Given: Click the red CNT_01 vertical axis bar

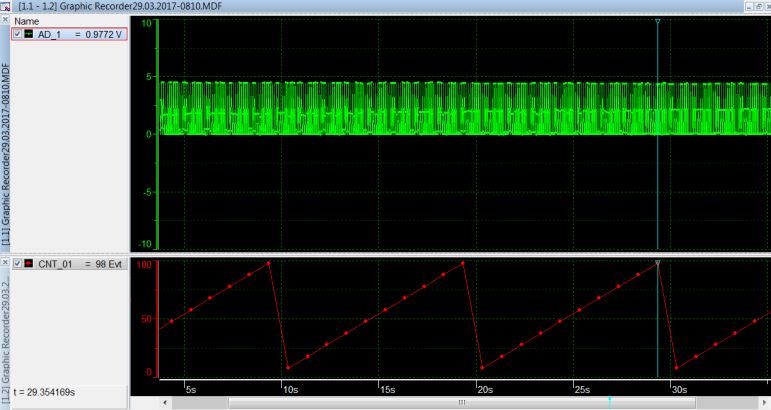Looking at the screenshot, I should pos(157,320).
